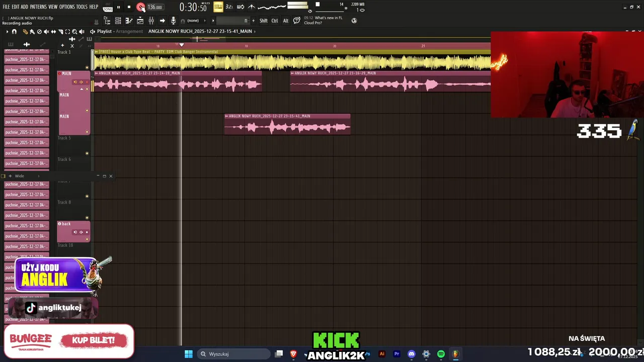644x362 pixels.
Task: Select the paint brush tool
Action: pos(32,32)
